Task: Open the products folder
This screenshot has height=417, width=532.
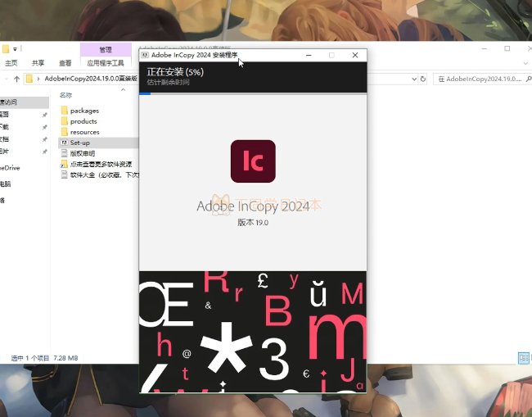Action: [x=83, y=121]
